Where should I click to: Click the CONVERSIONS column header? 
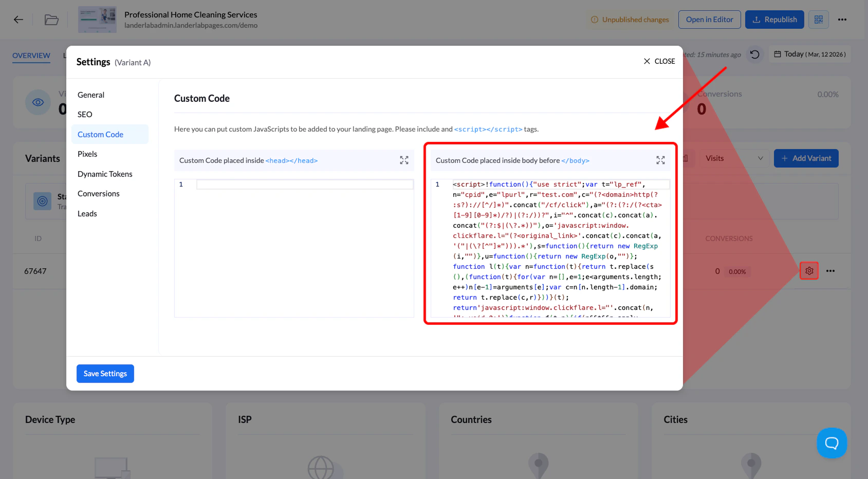(x=729, y=238)
